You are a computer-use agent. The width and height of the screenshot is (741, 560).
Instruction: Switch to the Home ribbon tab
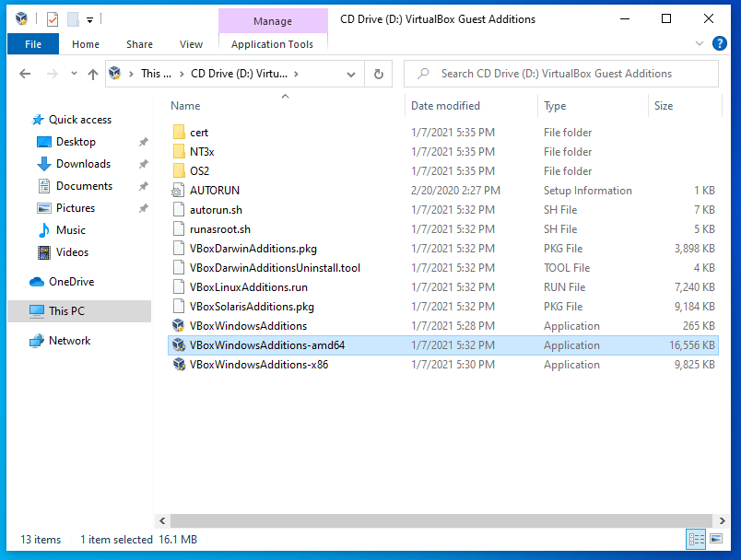(x=86, y=44)
